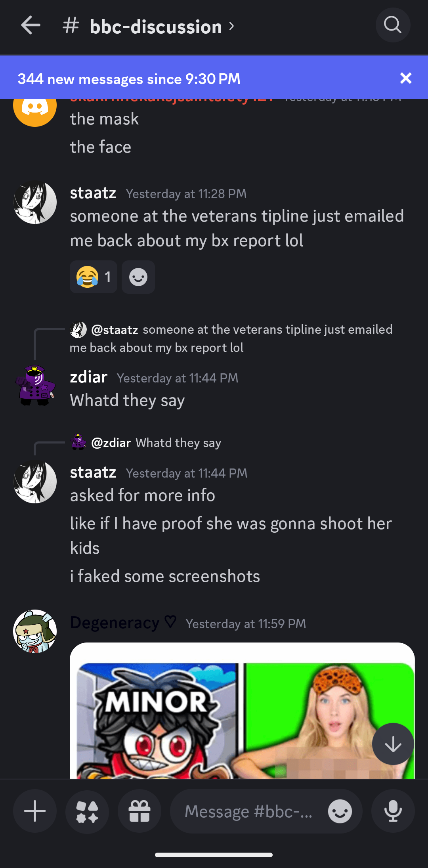Open the apps launcher icon
The image size is (428, 868).
[x=87, y=811]
